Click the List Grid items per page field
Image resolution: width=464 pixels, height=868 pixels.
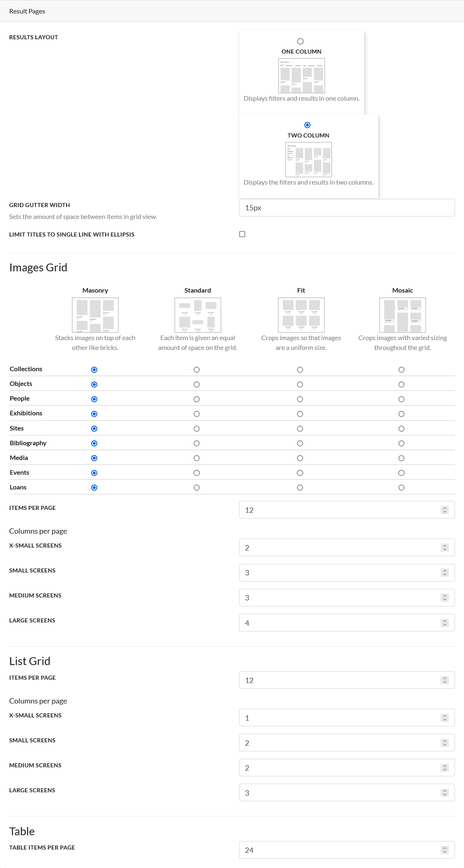tap(339, 680)
